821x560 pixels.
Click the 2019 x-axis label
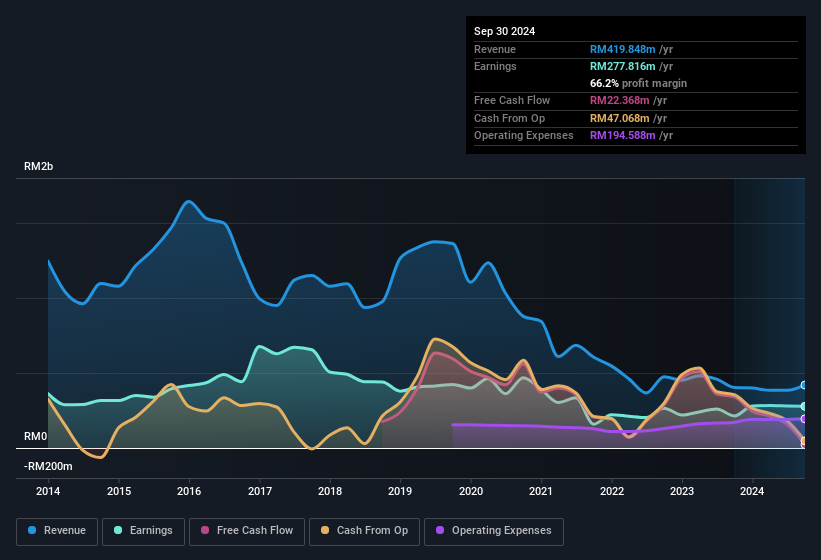coord(400,491)
